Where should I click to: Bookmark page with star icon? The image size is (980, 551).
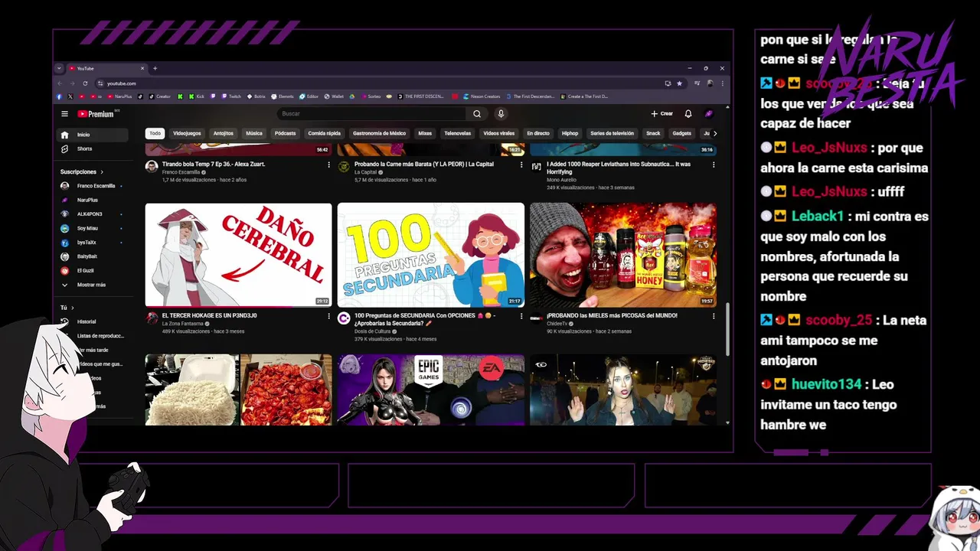[x=679, y=83]
